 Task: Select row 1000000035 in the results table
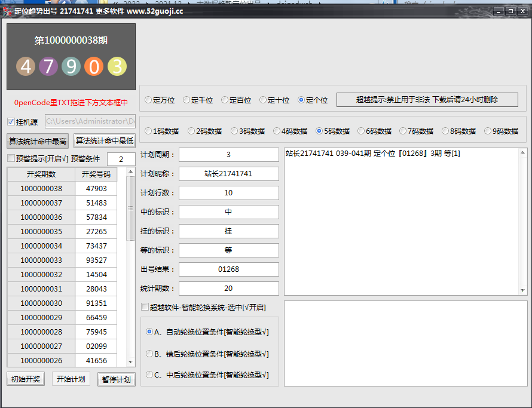tap(41, 232)
